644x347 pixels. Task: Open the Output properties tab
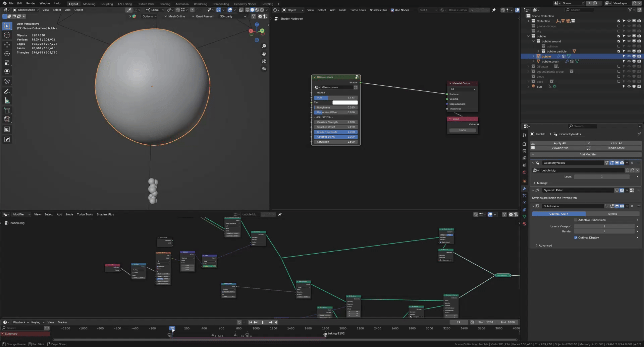coord(524,151)
